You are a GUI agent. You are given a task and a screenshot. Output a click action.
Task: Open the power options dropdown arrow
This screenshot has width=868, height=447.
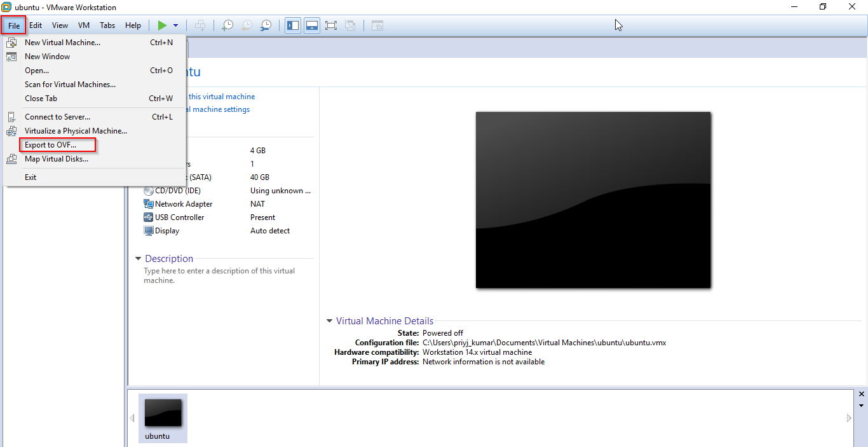coord(176,25)
